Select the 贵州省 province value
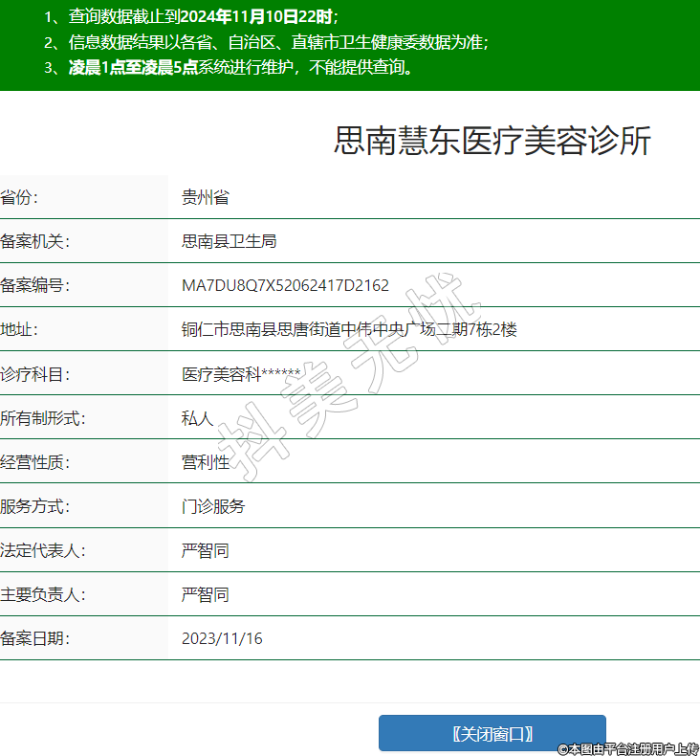The height and width of the screenshot is (756, 700). (205, 198)
